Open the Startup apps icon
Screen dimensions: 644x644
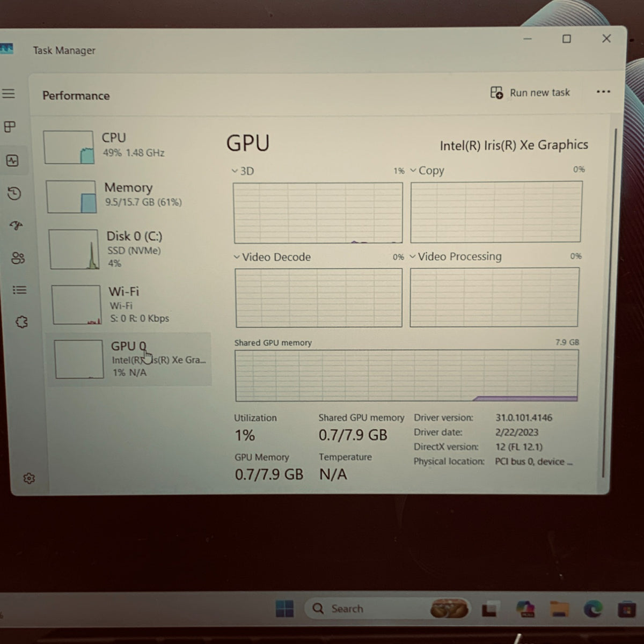[x=16, y=225]
